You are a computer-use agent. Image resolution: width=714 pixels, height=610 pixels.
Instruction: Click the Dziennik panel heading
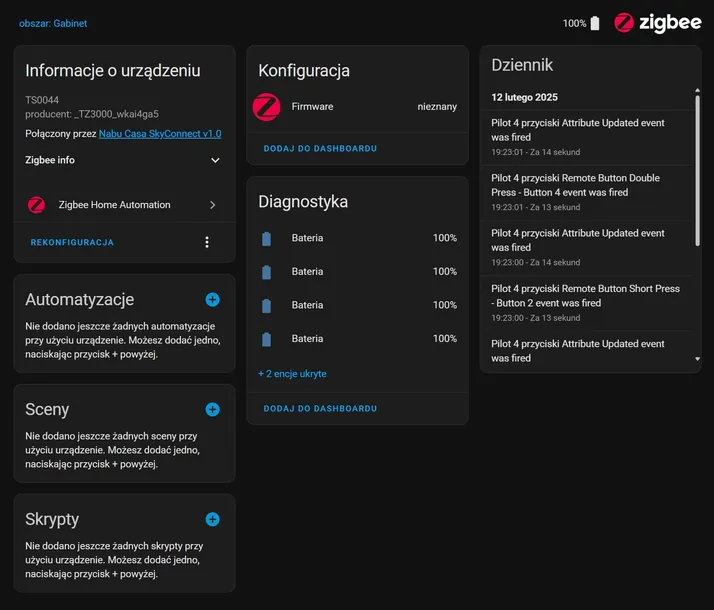coord(522,65)
